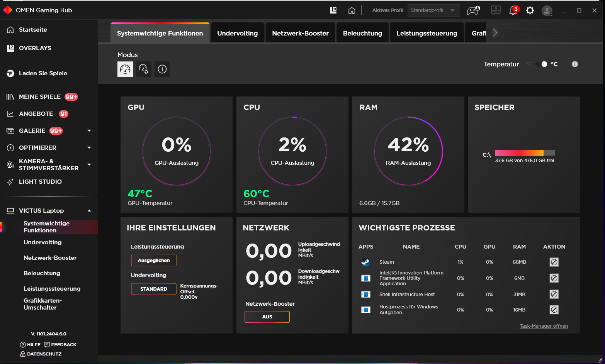Click the Ausgeglichen performance button

click(154, 261)
